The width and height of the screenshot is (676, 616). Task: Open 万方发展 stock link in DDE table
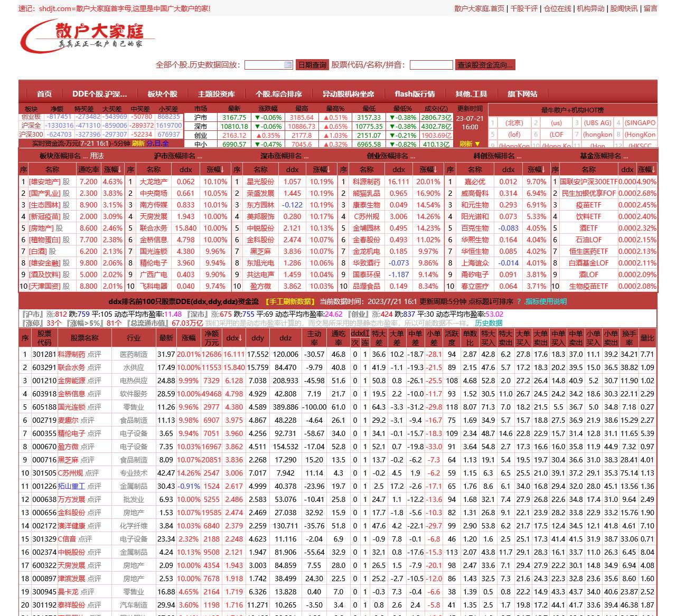[71, 499]
